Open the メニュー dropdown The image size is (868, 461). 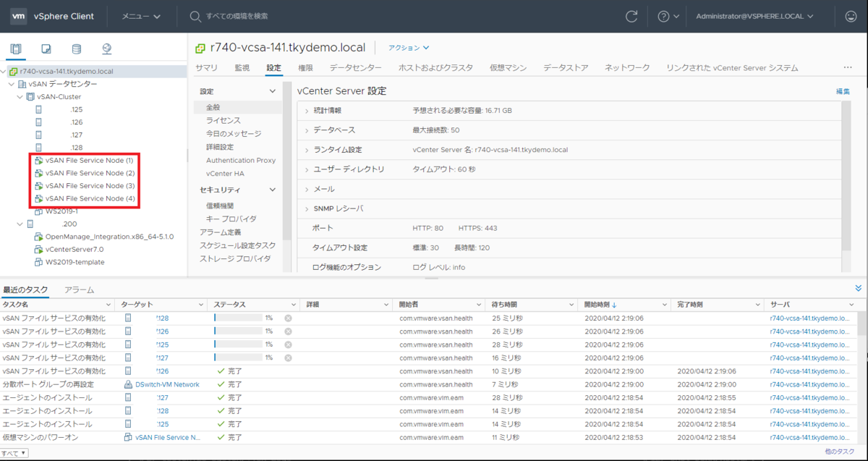point(141,16)
